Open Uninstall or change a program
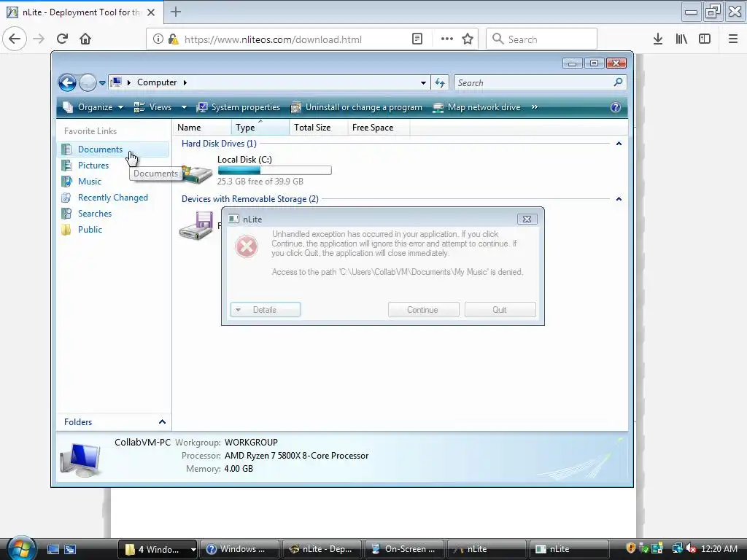Image resolution: width=747 pixels, height=560 pixels. coord(356,107)
